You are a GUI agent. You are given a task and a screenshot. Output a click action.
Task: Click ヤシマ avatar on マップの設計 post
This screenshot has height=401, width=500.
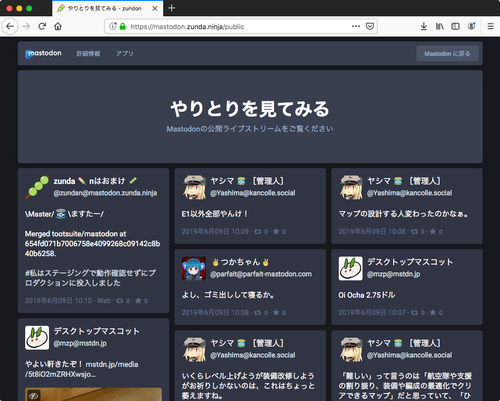tap(351, 188)
